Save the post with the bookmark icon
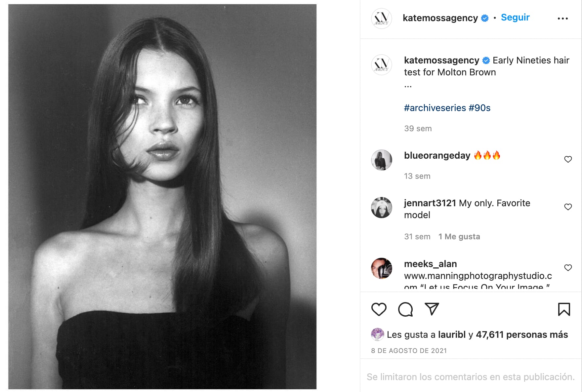This screenshot has height=392, width=582. [x=564, y=310]
